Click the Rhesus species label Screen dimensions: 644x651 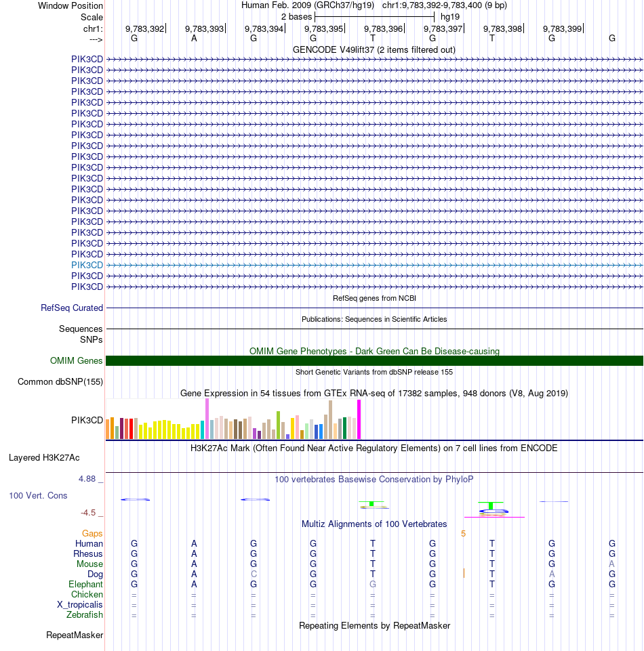click(x=87, y=554)
